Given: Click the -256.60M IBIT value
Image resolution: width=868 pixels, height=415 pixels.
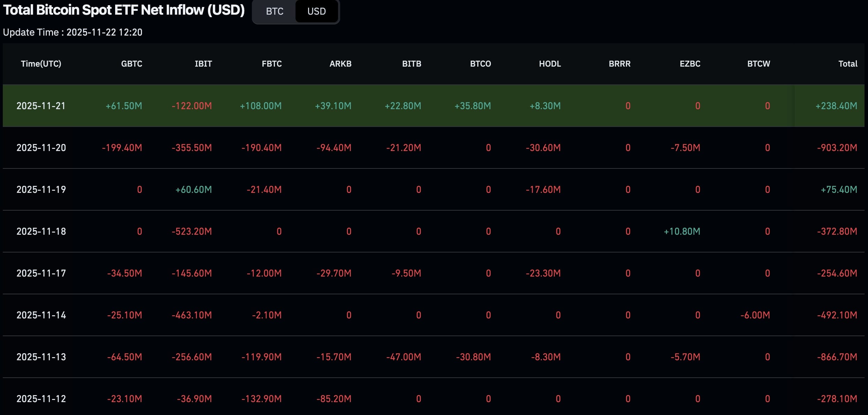Looking at the screenshot, I should [192, 357].
